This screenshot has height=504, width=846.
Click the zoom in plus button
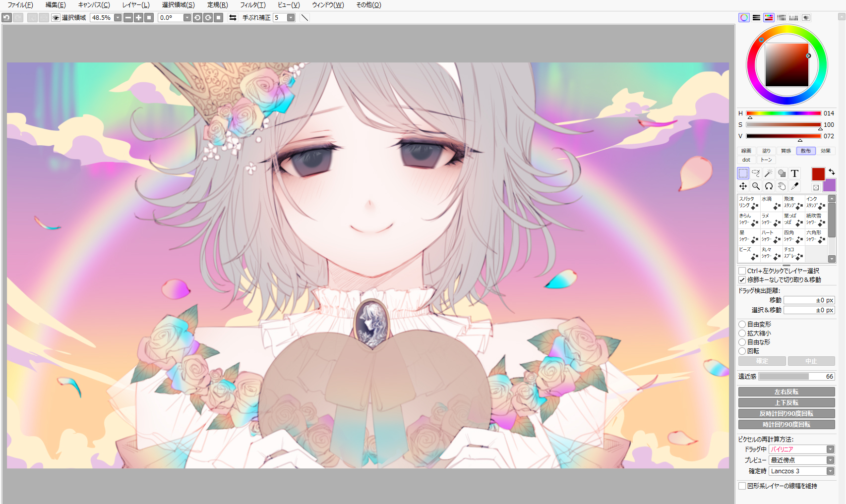pyautogui.click(x=138, y=17)
